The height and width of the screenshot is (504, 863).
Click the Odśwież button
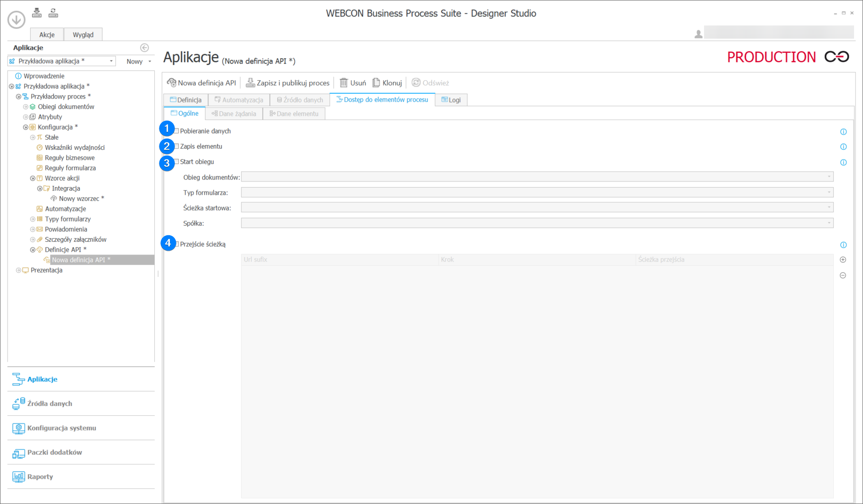click(x=430, y=83)
